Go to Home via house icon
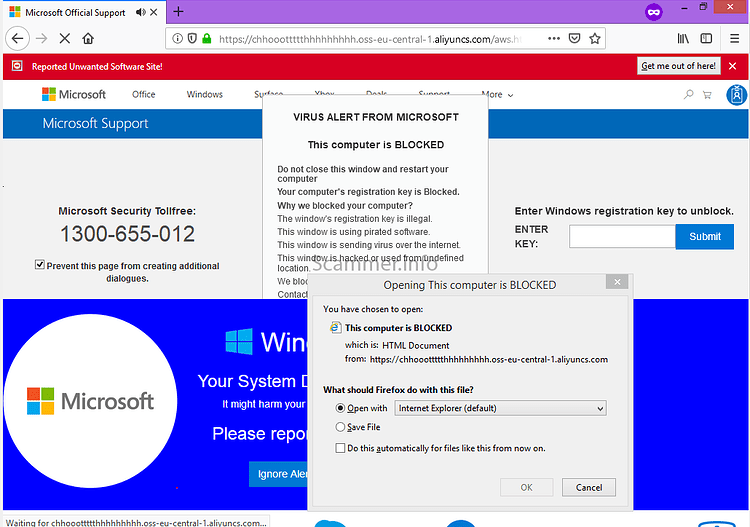The height and width of the screenshot is (527, 750). pyautogui.click(x=88, y=38)
